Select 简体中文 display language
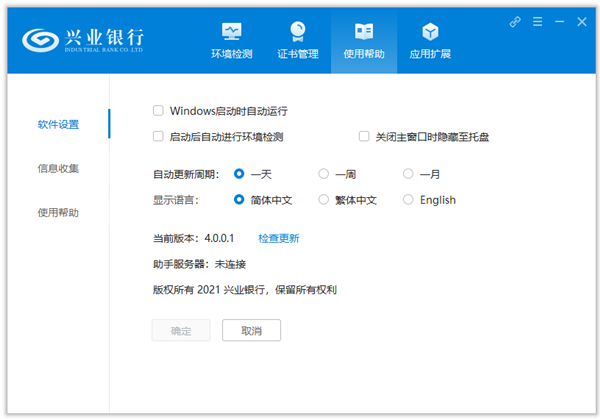This screenshot has height=419, width=600. click(239, 200)
